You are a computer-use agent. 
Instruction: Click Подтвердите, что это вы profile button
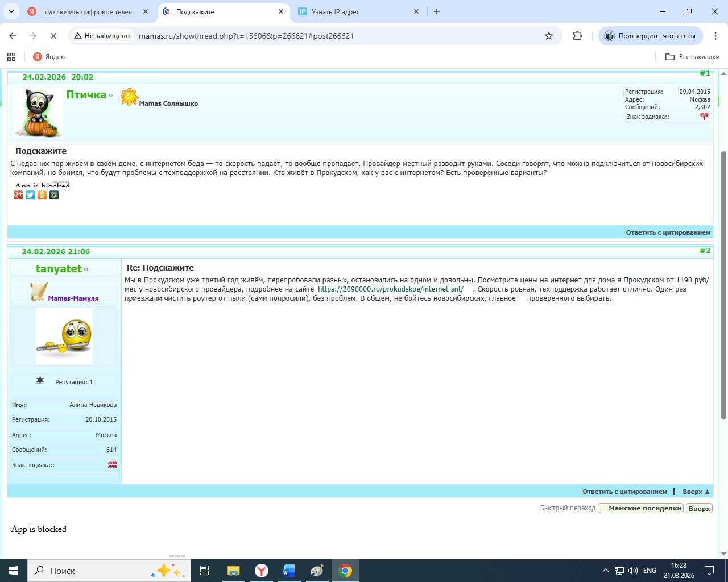[x=651, y=36]
